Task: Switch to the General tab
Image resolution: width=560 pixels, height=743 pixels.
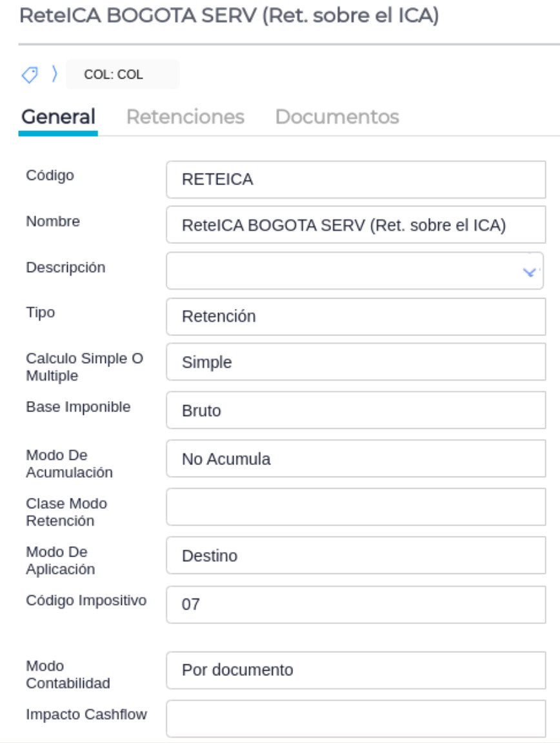Action: coord(58,117)
